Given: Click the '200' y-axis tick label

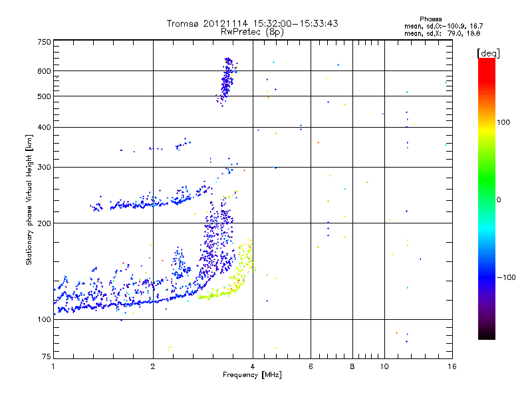Looking at the screenshot, I should click(x=44, y=223).
